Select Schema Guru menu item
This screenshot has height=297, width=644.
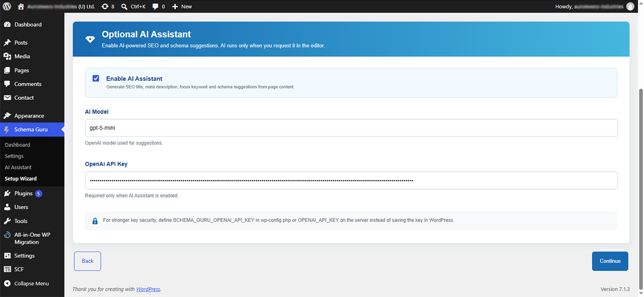(32, 130)
